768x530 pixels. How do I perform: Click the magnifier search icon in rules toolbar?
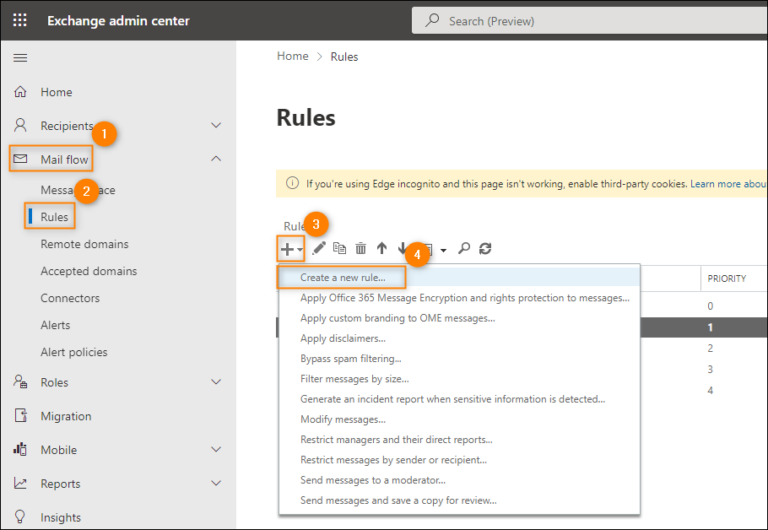tap(464, 248)
